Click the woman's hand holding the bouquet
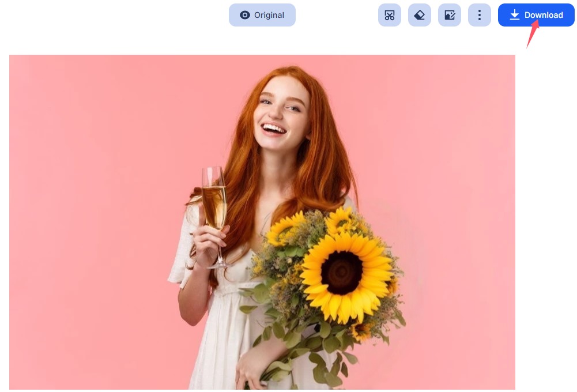This screenshot has width=577, height=392. (x=254, y=363)
